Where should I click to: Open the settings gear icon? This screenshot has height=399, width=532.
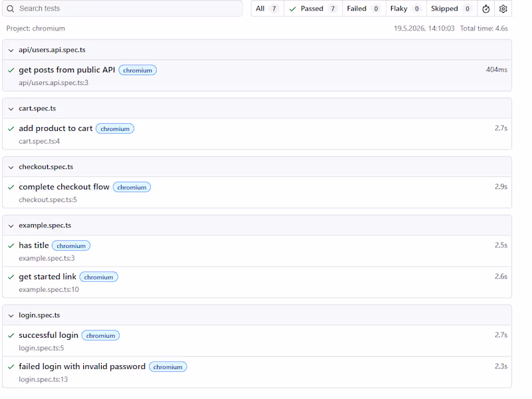[x=503, y=9]
